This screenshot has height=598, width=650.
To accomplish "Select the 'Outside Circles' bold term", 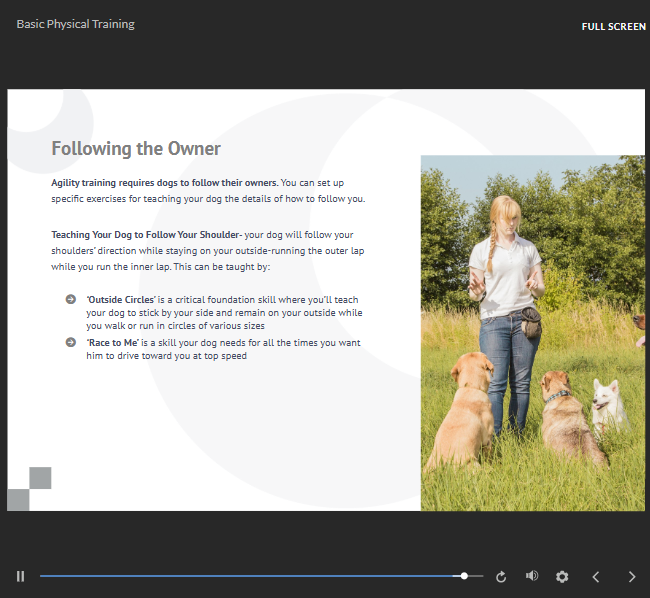I will (x=121, y=299).
